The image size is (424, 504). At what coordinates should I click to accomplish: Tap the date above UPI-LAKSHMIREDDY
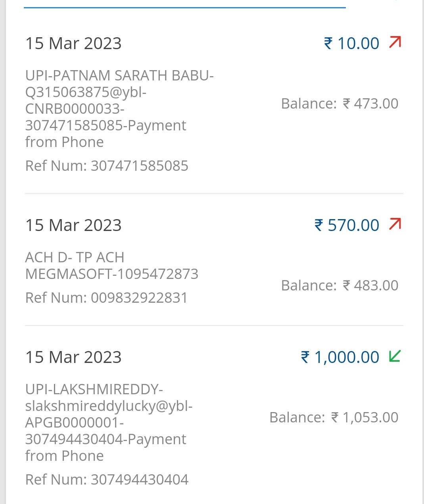pos(73,357)
